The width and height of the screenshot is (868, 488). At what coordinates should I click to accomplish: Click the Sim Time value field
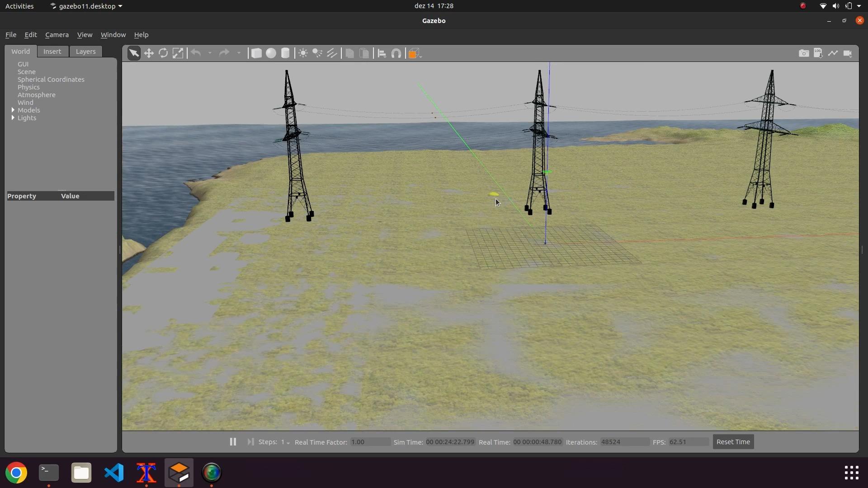pos(450,442)
